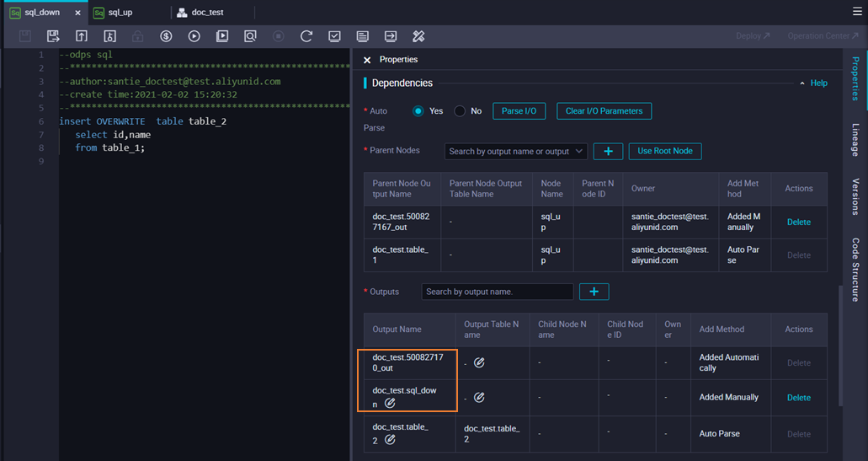Open the Properties side tab
Viewport: 868px width, 461px height.
coord(856,78)
